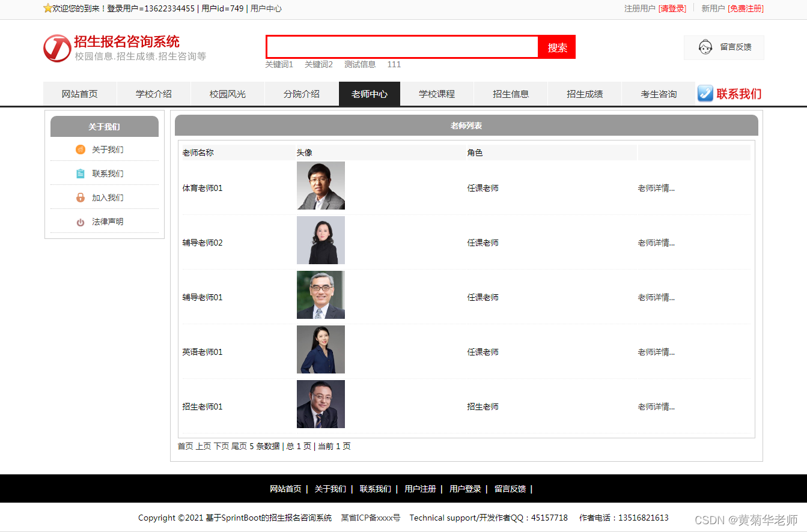Click the blue pencil icon beside 联系我们
This screenshot has width=807, height=532.
coord(705,94)
